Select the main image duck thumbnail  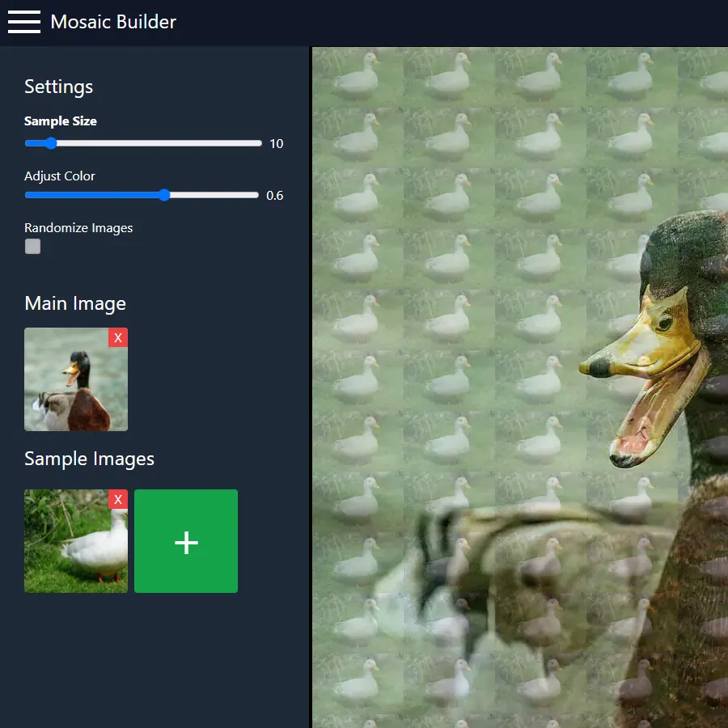click(76, 379)
